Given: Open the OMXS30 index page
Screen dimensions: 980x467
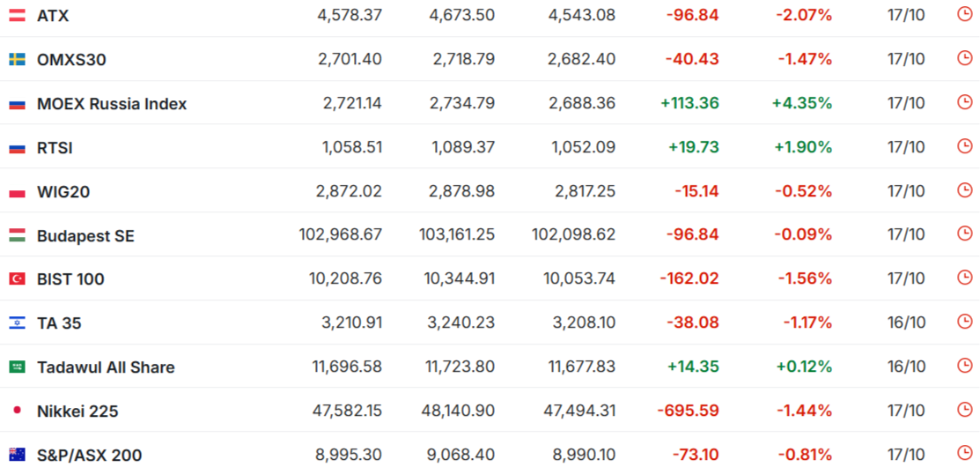Looking at the screenshot, I should pyautogui.click(x=71, y=59).
